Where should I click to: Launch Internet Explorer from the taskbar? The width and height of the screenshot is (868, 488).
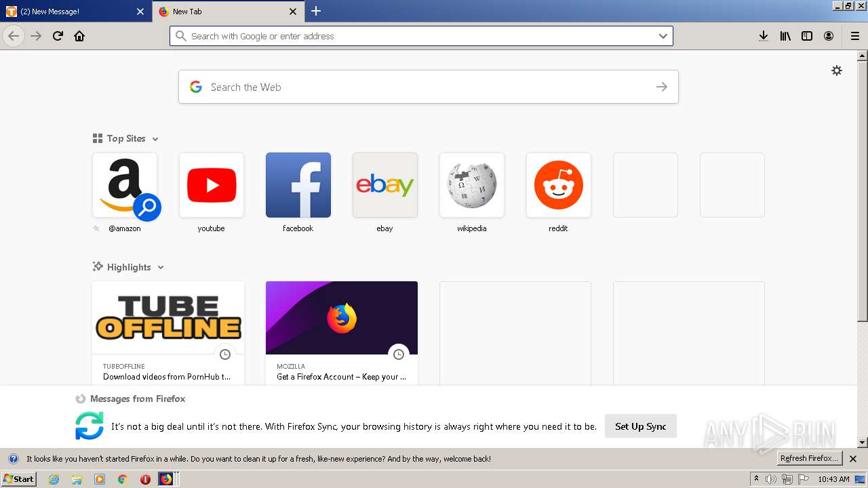click(x=54, y=479)
